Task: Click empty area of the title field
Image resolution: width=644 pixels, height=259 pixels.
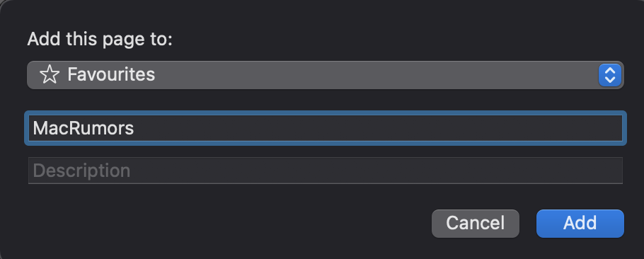Action: coord(378,128)
